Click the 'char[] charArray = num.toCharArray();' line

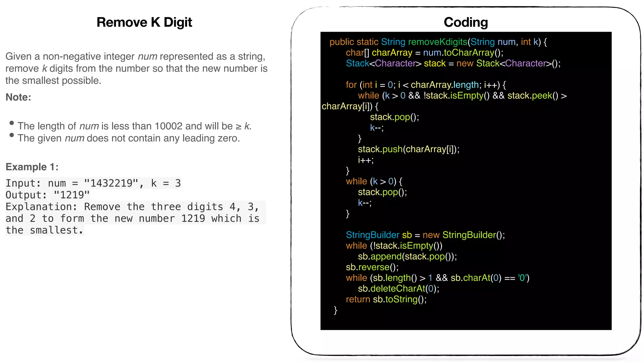click(x=425, y=52)
